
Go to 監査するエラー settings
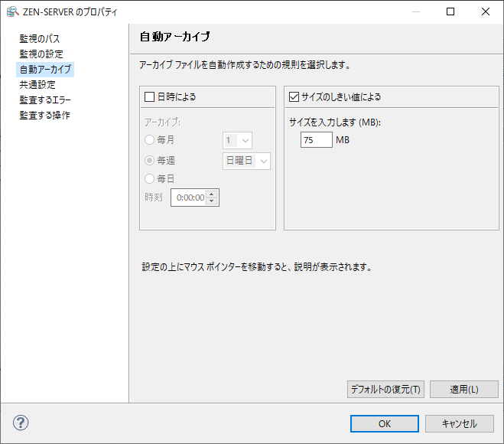[x=45, y=100]
